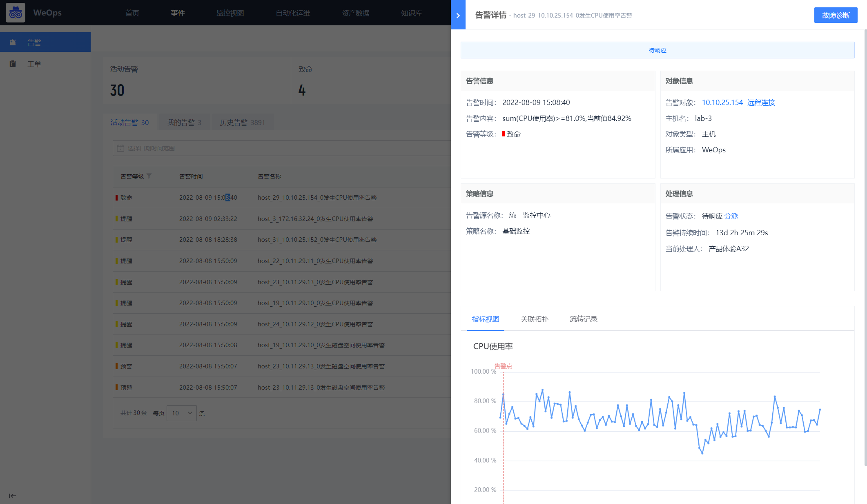Click the WeOps logo icon
867x504 pixels.
tap(16, 13)
